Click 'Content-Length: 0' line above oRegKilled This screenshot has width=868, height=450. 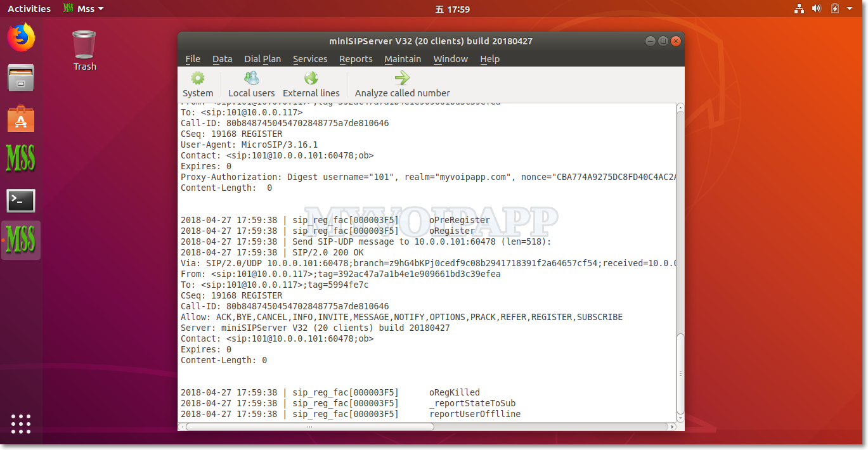pyautogui.click(x=224, y=360)
